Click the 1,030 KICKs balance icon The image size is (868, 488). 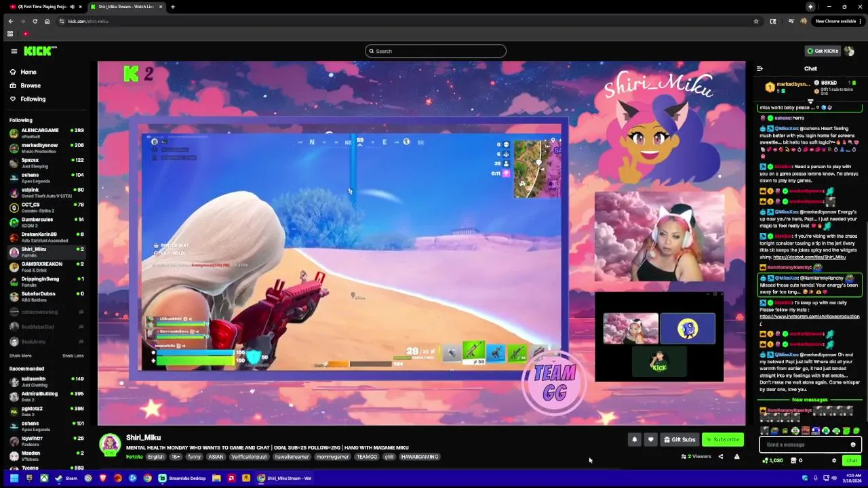tap(766, 461)
